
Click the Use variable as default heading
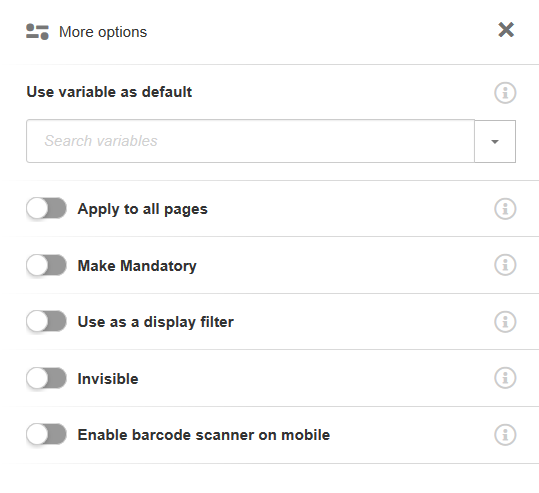click(x=109, y=92)
